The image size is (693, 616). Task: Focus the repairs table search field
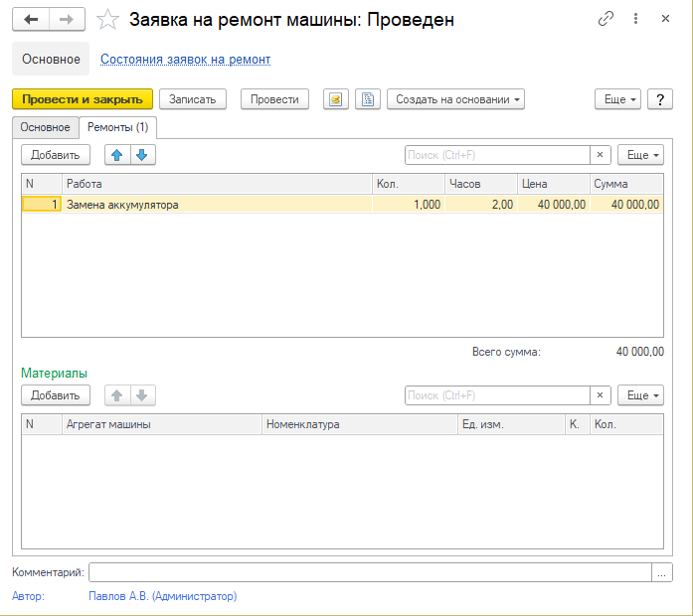pos(497,155)
